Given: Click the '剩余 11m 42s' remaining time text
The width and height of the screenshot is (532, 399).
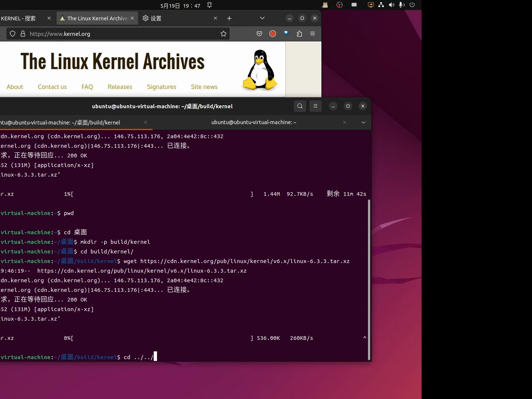Looking at the screenshot, I should pyautogui.click(x=347, y=194).
